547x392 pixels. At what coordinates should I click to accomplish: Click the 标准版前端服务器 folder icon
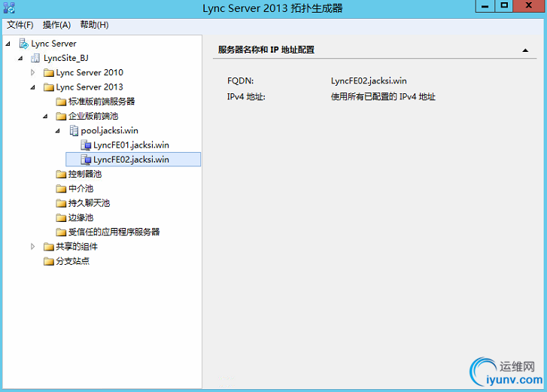click(x=61, y=102)
